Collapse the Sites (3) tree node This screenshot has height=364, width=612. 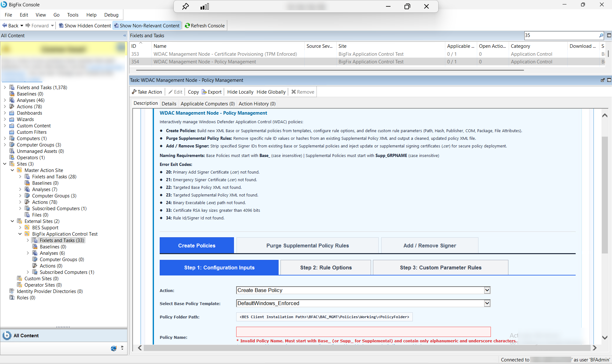coord(5,164)
